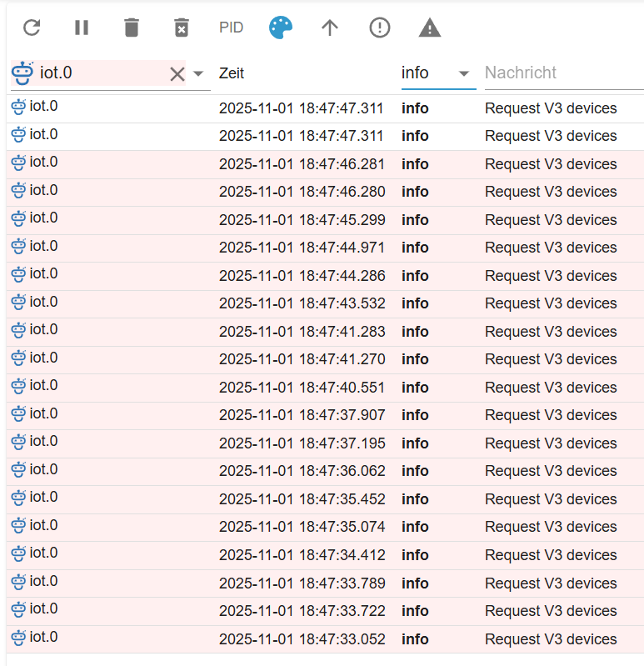
Task: Select log entry at 18:47:44.286
Action: tap(325, 276)
